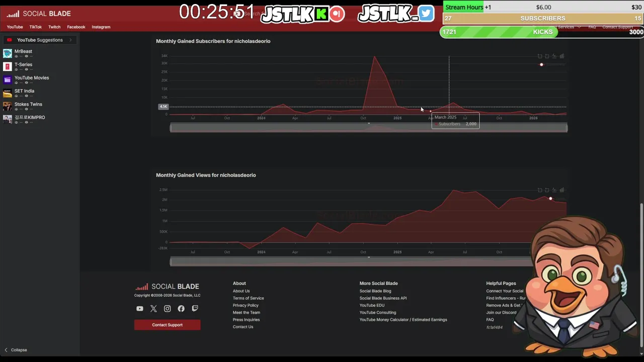
Task: Open the Instagram tab in top nav
Action: (101, 27)
